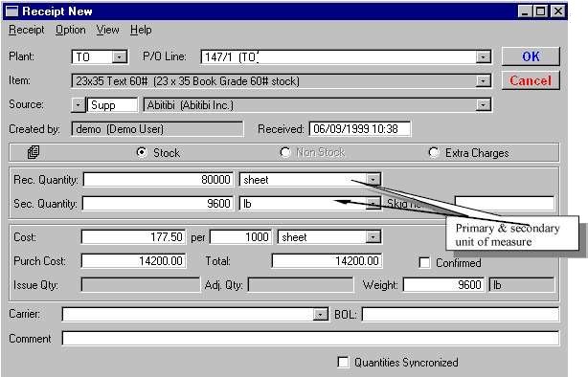This screenshot has width=588, height=377.
Task: Open the Item dropdown list
Action: coord(483,81)
